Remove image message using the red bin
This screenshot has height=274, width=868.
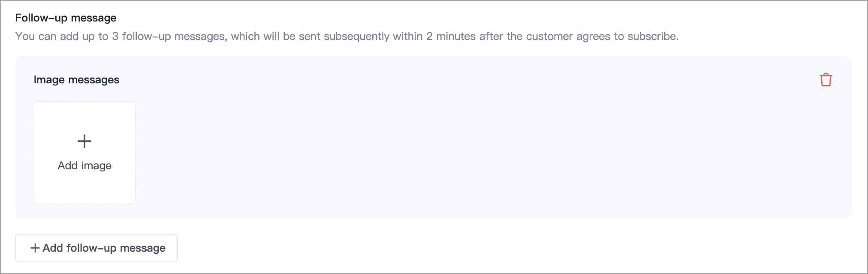coord(826,80)
